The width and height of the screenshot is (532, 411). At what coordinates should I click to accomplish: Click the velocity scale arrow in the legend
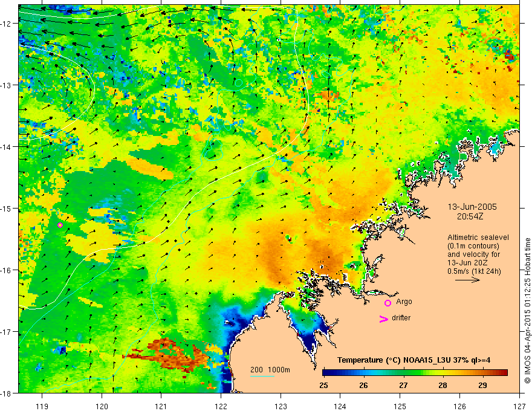click(x=467, y=280)
